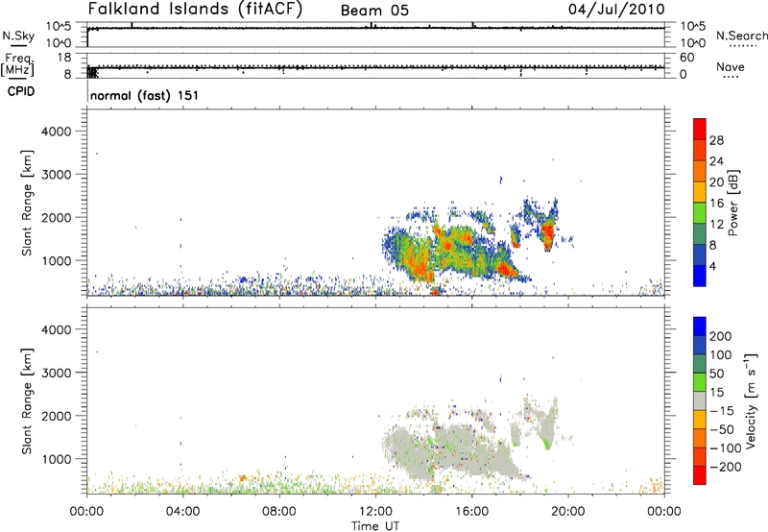
Task: Click the '60' tick on the Nave axis
Action: point(686,58)
